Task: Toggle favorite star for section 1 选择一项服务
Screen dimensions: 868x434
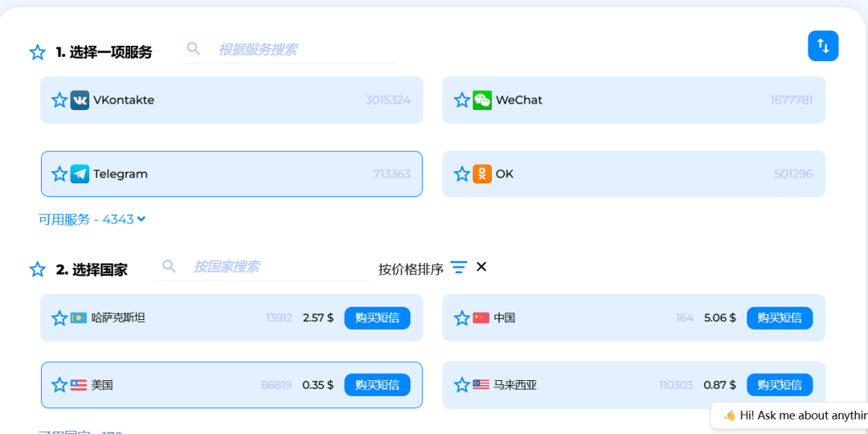Action: (38, 52)
